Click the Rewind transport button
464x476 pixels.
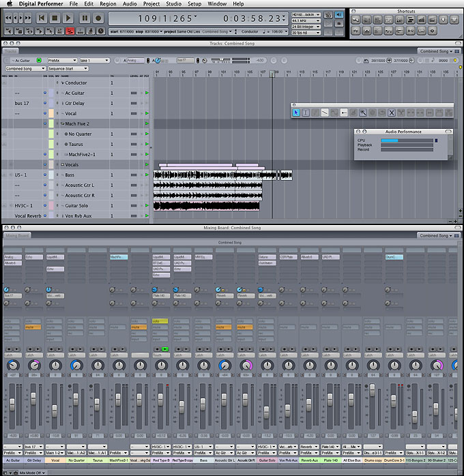(8, 18)
